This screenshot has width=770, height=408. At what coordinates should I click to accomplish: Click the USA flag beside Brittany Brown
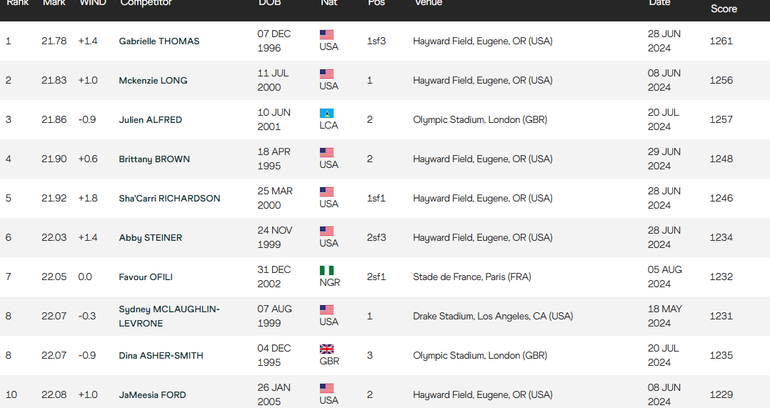(327, 152)
